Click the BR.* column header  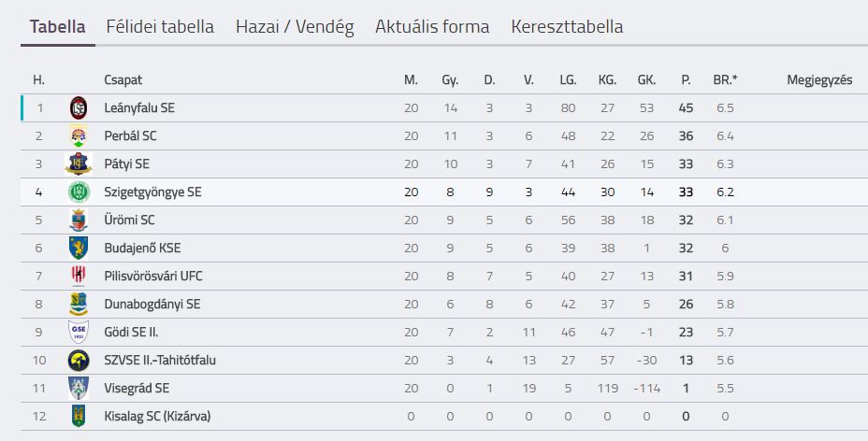click(x=725, y=80)
